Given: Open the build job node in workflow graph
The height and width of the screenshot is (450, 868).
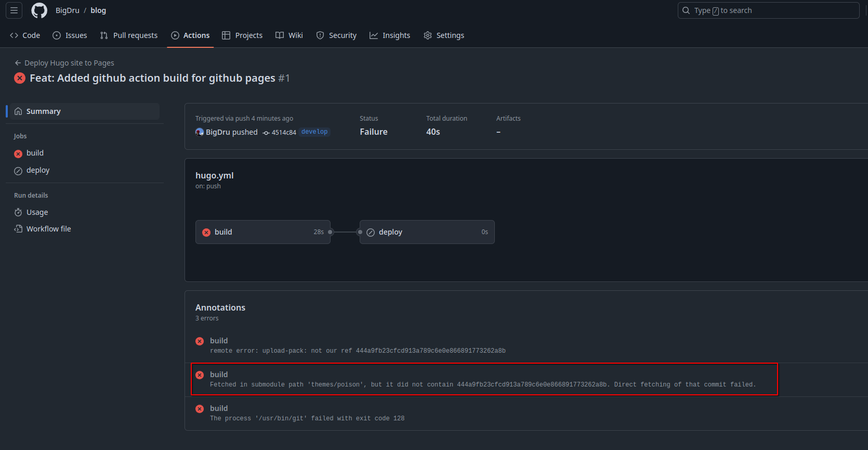Looking at the screenshot, I should 263,232.
